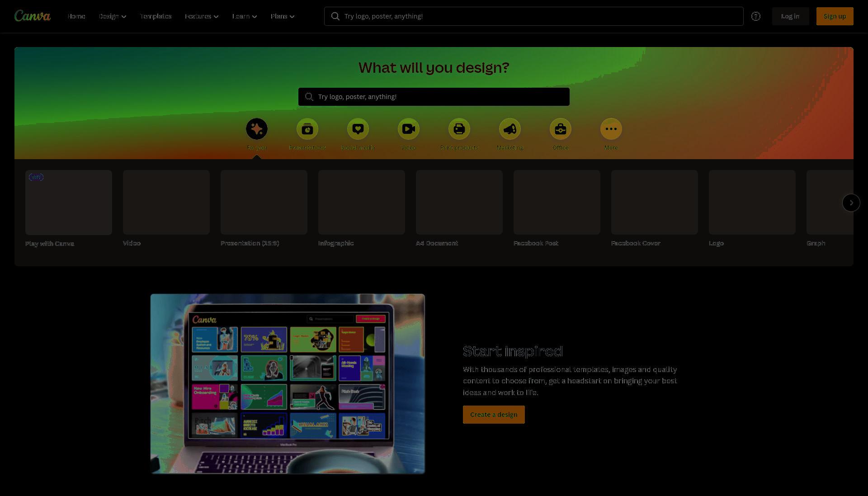The height and width of the screenshot is (496, 868).
Task: Expand the Learn dropdown menu
Action: click(245, 16)
